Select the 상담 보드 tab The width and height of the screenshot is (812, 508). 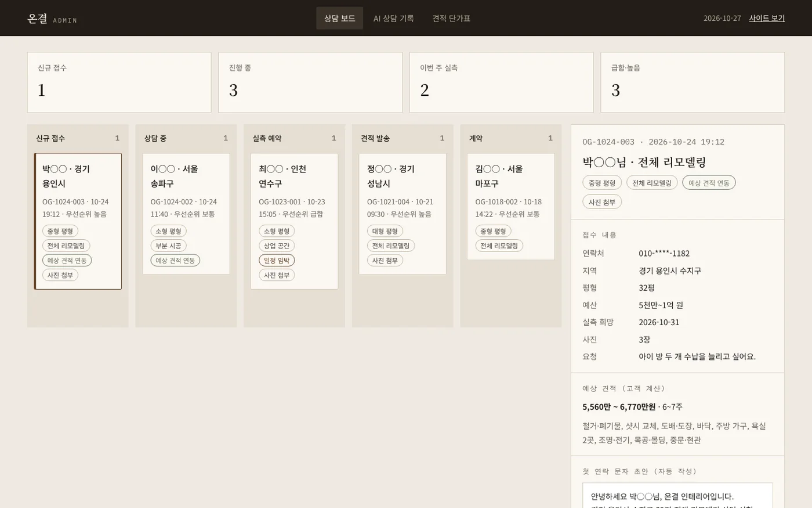pyautogui.click(x=339, y=18)
